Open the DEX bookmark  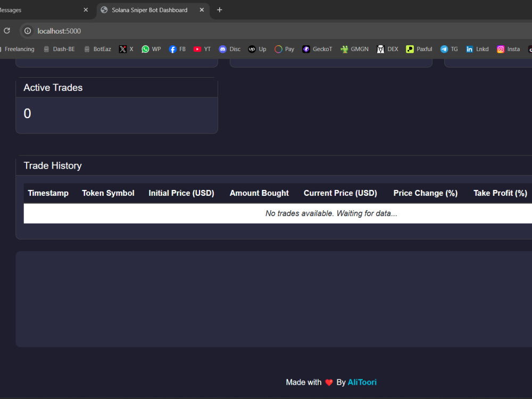pyautogui.click(x=387, y=49)
